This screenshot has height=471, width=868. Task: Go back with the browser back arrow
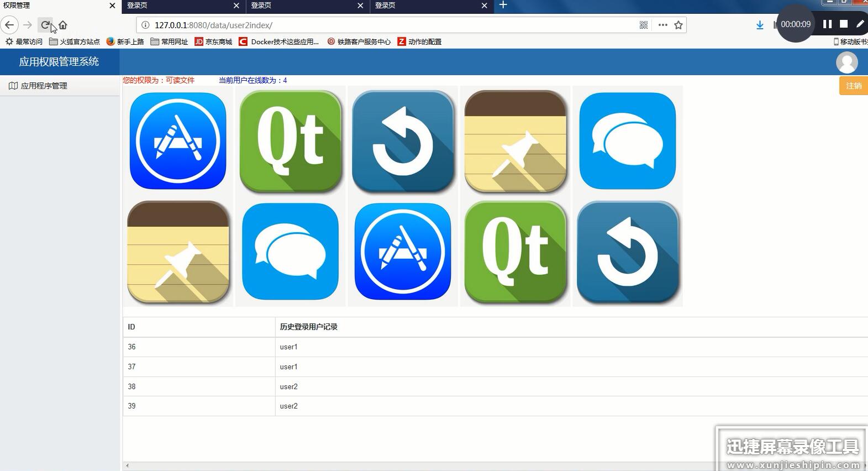click(x=9, y=25)
